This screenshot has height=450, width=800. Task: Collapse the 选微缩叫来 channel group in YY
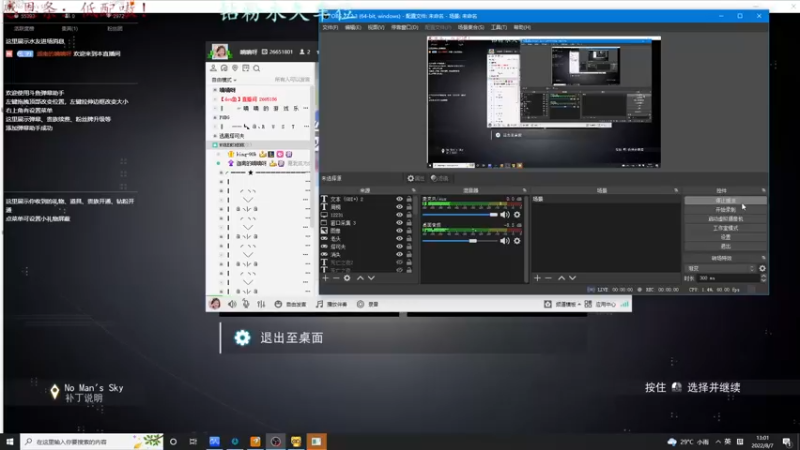215,136
